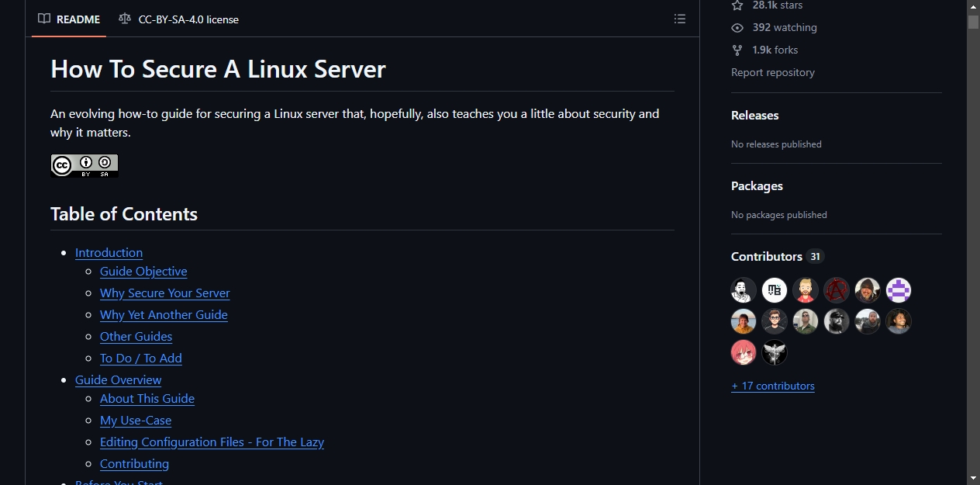Open the white blocky logo contributor avatar
This screenshot has width=980, height=485.
coord(775,291)
